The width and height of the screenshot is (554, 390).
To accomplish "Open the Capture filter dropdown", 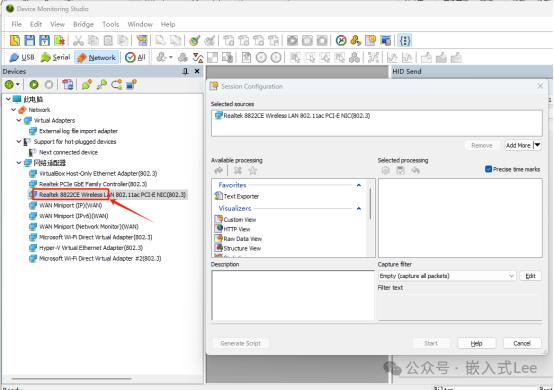I will [x=511, y=276].
